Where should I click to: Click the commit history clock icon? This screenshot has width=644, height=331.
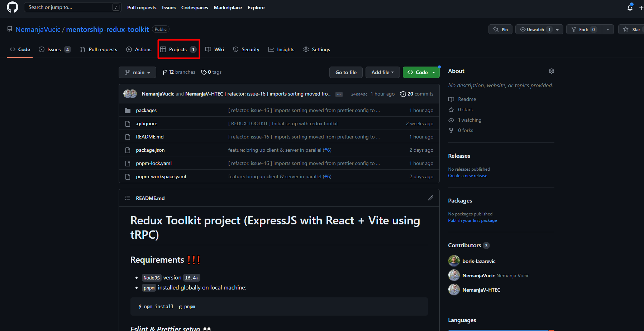[403, 94]
